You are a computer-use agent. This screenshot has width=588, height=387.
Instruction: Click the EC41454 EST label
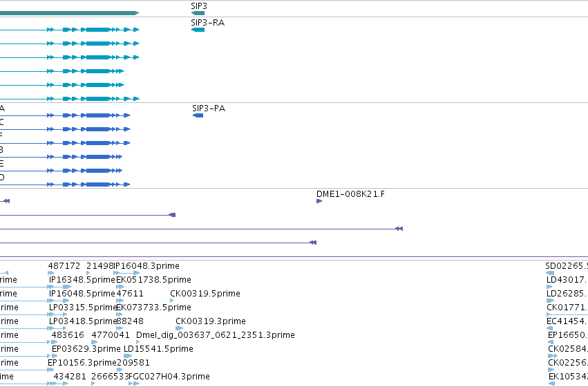[567, 321]
